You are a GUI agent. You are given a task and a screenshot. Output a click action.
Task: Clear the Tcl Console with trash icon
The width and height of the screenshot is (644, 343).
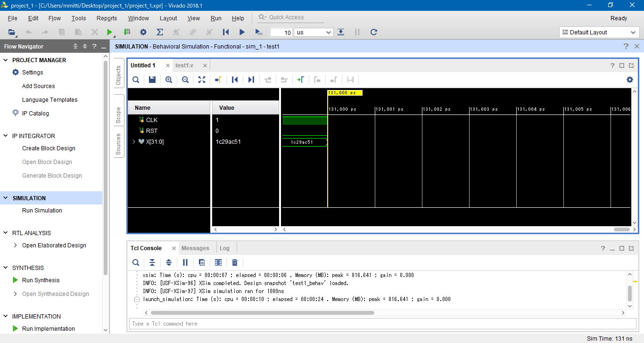[235, 262]
